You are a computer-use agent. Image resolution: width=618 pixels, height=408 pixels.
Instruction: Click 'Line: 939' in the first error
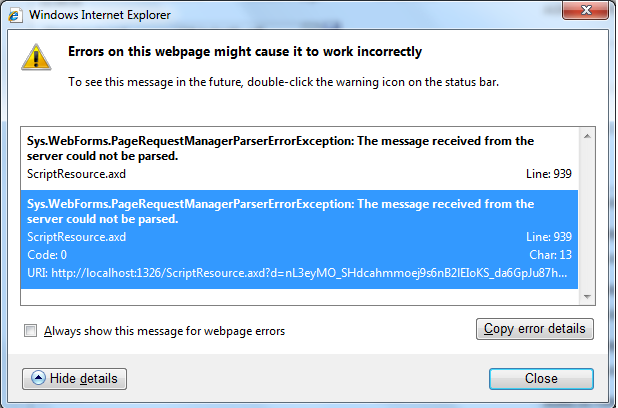point(548,175)
